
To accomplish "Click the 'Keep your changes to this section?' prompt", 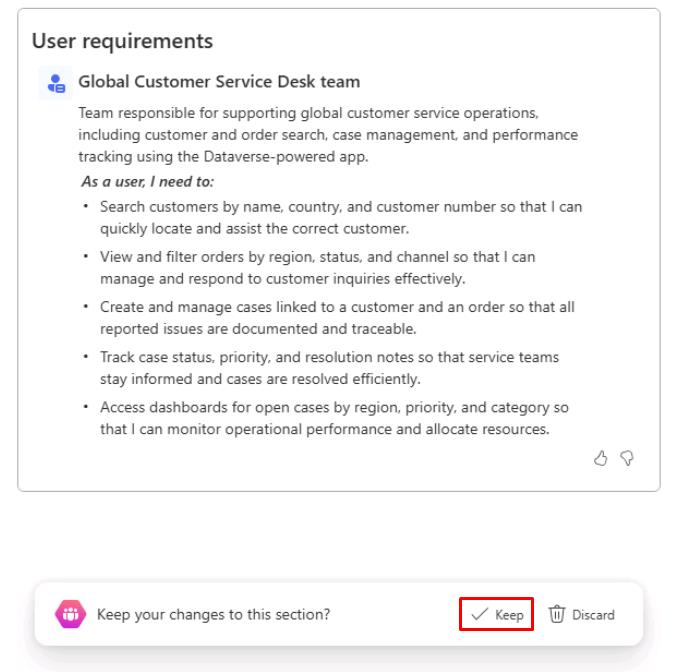I will pyautogui.click(x=213, y=614).
